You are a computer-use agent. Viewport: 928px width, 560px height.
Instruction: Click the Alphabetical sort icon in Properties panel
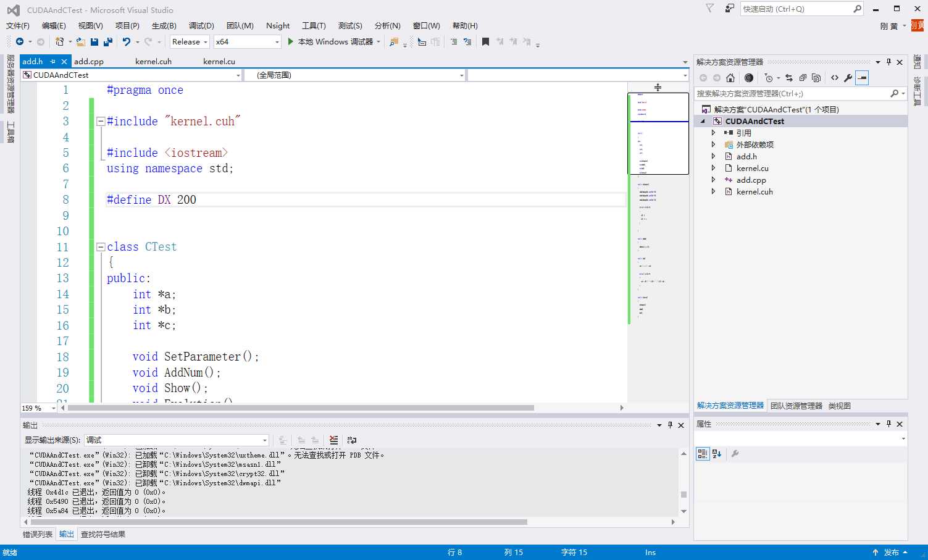coord(717,454)
